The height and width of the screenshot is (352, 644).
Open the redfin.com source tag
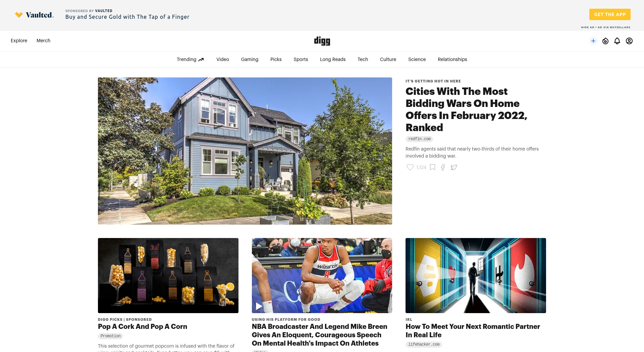pyautogui.click(x=419, y=139)
